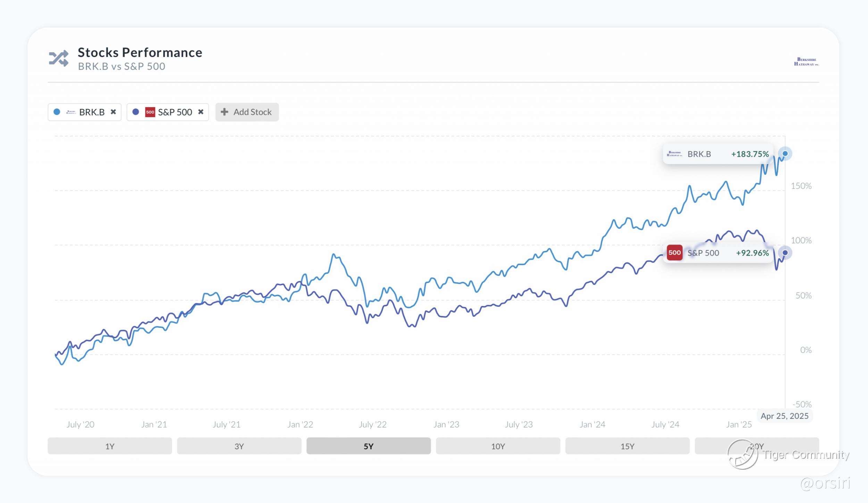Click the BRK.B endpoint marker on chart
This screenshot has width=868, height=503.
click(x=785, y=154)
